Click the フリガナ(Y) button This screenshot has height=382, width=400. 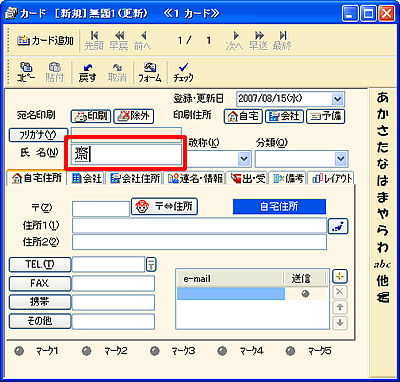[x=38, y=135]
